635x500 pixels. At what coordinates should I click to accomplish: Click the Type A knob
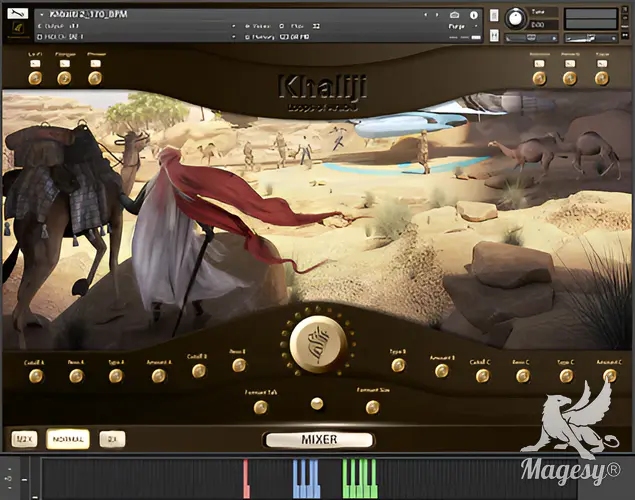(x=116, y=376)
